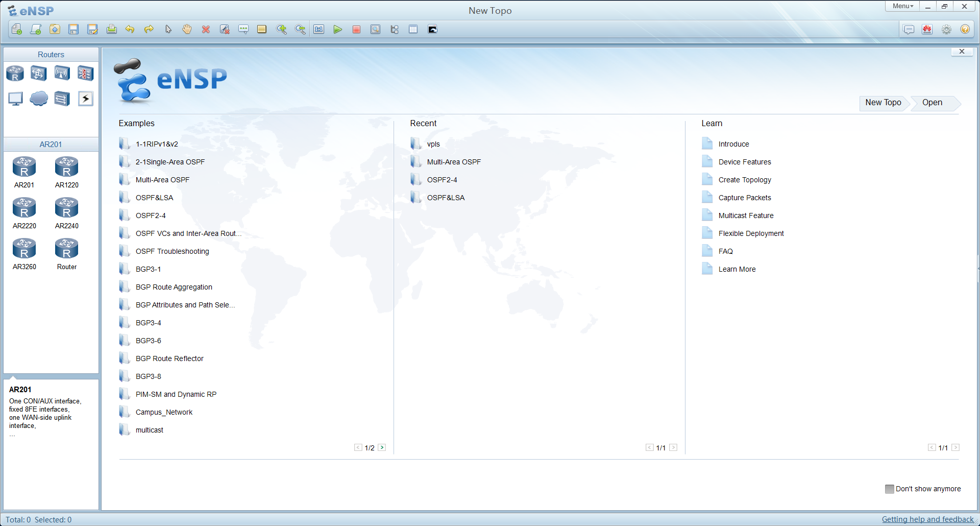980x526 pixels.
Task: Select the Connections lightning bolt icon
Action: coord(86,99)
